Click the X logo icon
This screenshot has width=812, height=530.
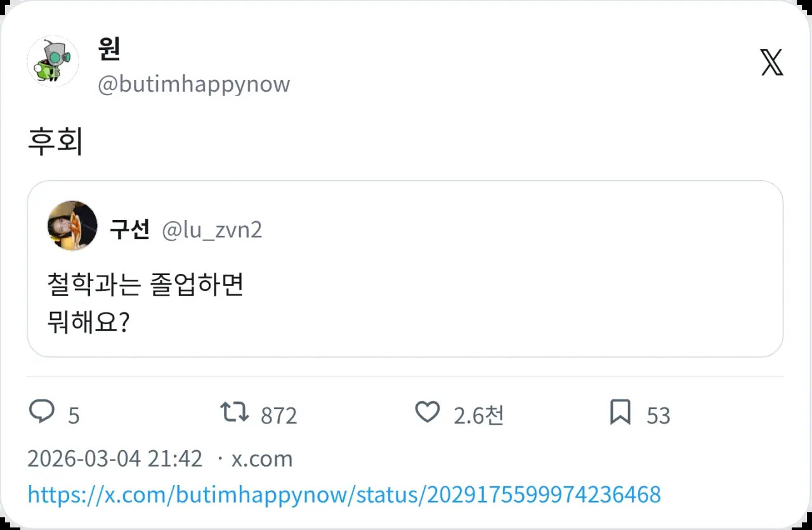pyautogui.click(x=771, y=62)
